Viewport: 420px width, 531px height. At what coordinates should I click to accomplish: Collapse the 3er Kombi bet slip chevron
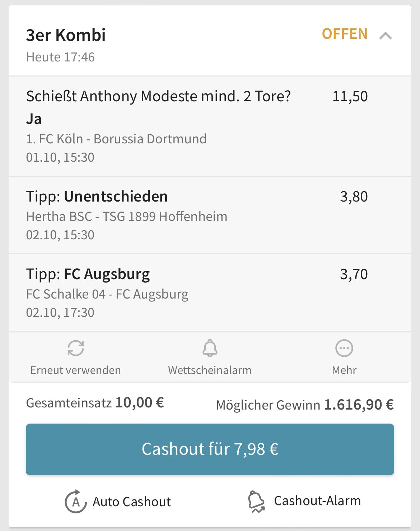pos(386,36)
